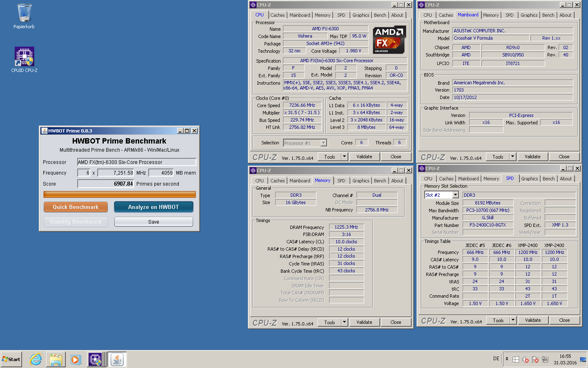Open Internet Explorer from the taskbar

[36, 359]
